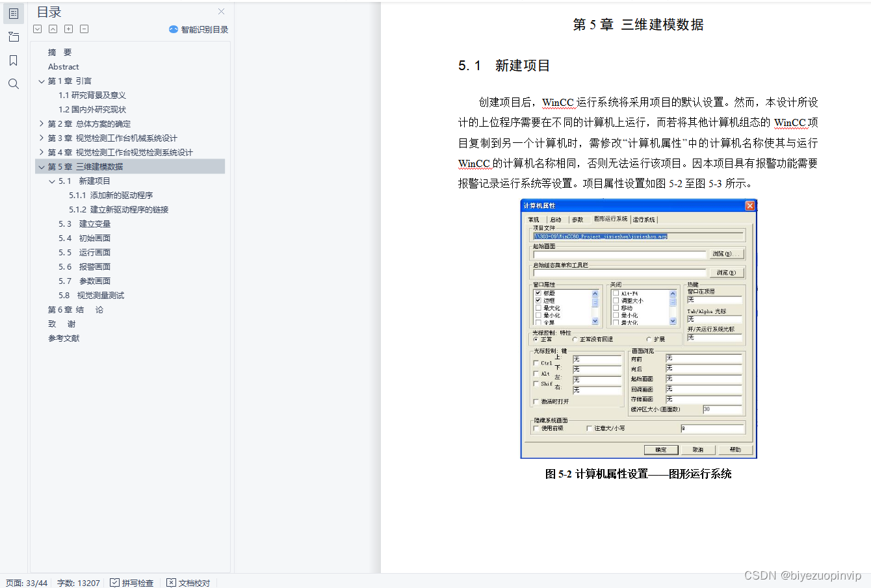Go to 5.8 视觉测量测试
Viewport: 871px width, 588px height.
pyautogui.click(x=91, y=296)
